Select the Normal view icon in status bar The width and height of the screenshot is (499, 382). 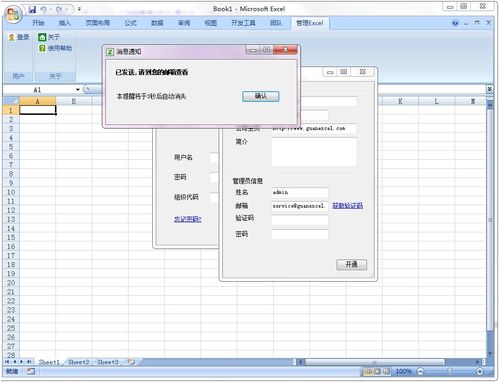pos(369,371)
